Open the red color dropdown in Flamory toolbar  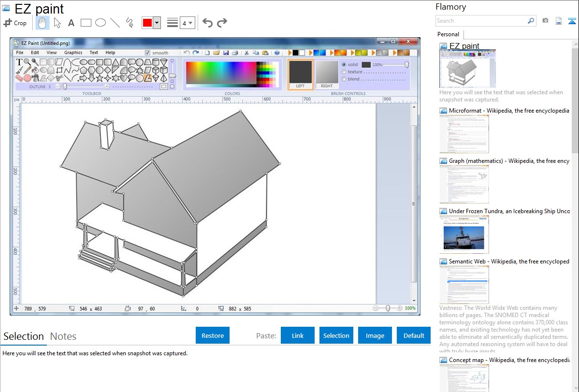(x=158, y=22)
